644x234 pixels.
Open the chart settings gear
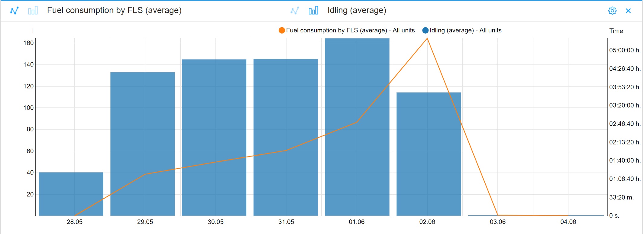point(612,11)
